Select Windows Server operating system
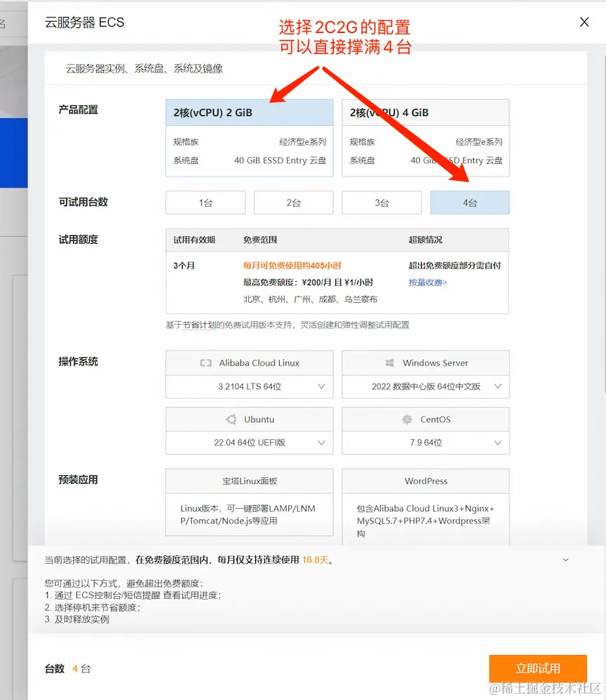The height and width of the screenshot is (700, 606). pyautogui.click(x=425, y=363)
